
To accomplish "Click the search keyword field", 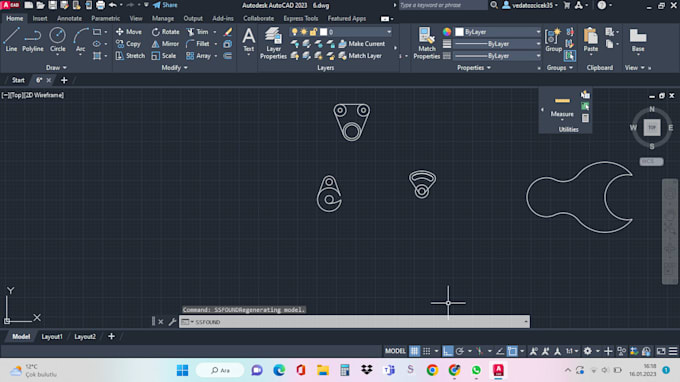I will pos(442,5).
